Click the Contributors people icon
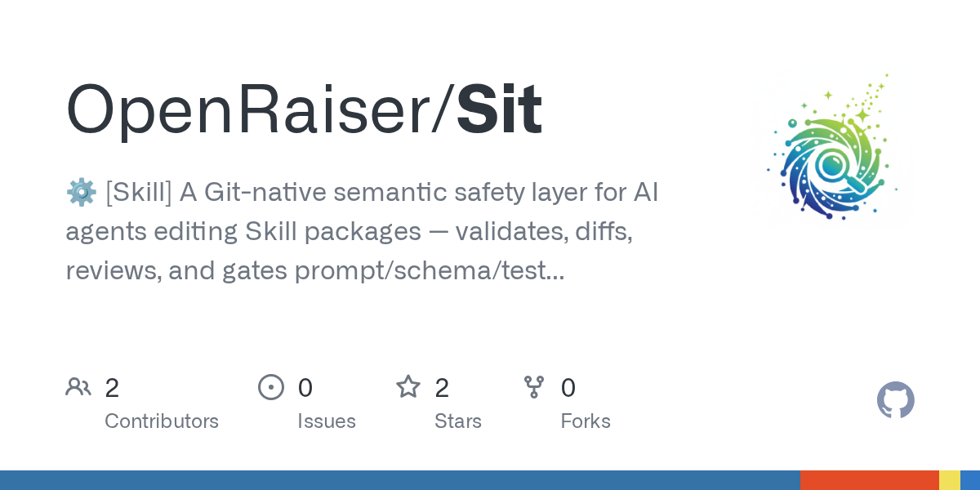980x490 pixels. coord(78,387)
